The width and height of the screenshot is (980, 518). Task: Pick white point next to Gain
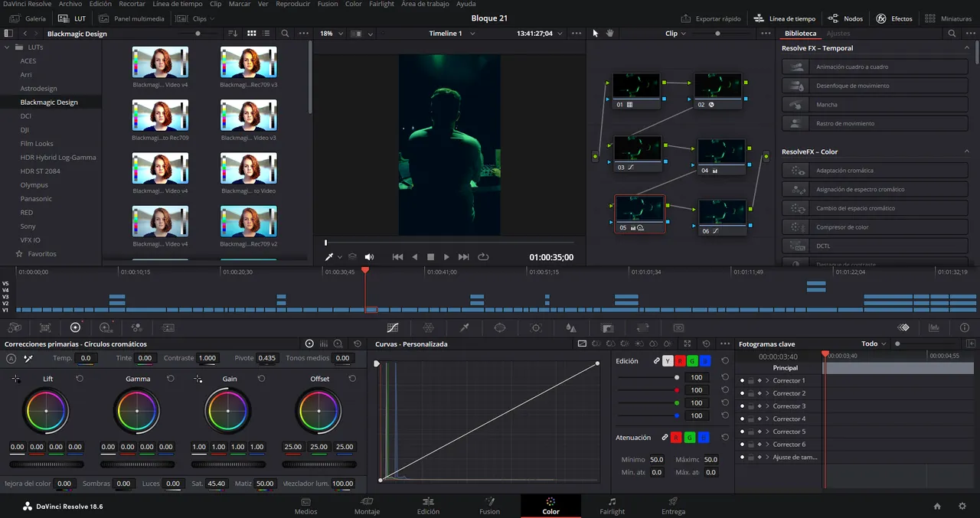[198, 379]
